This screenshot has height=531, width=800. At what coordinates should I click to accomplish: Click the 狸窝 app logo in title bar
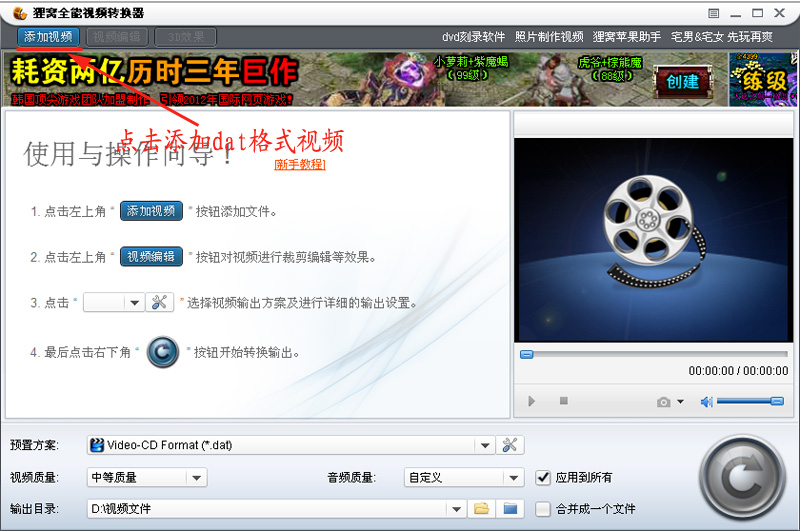(x=19, y=12)
